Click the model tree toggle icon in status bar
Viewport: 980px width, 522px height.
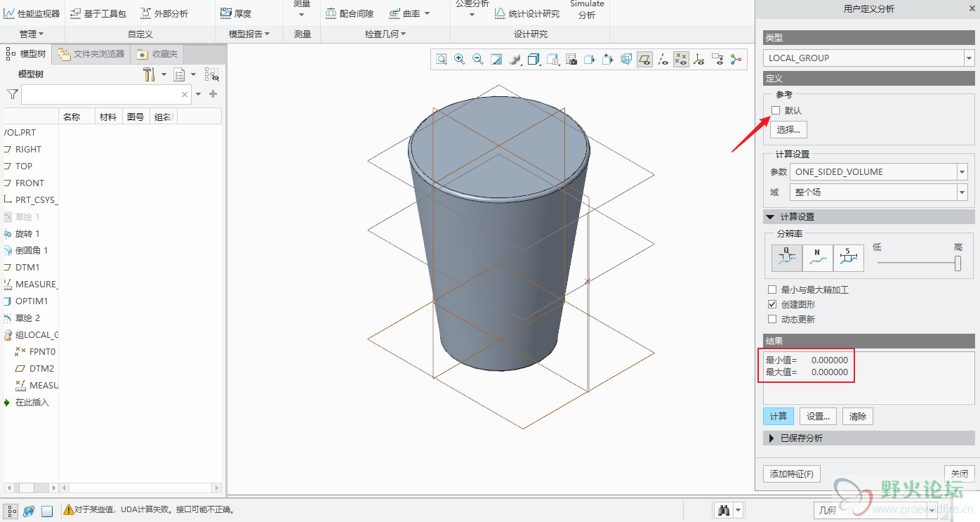(11, 511)
